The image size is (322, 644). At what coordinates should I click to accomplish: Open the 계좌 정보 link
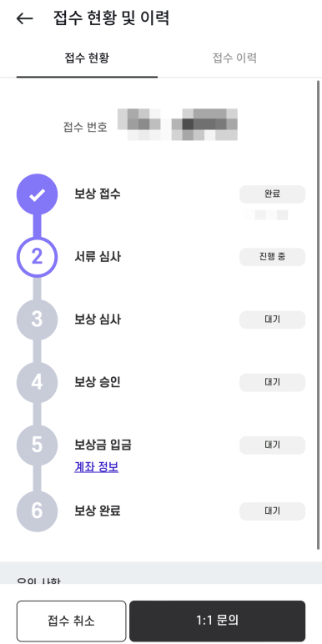tap(97, 467)
